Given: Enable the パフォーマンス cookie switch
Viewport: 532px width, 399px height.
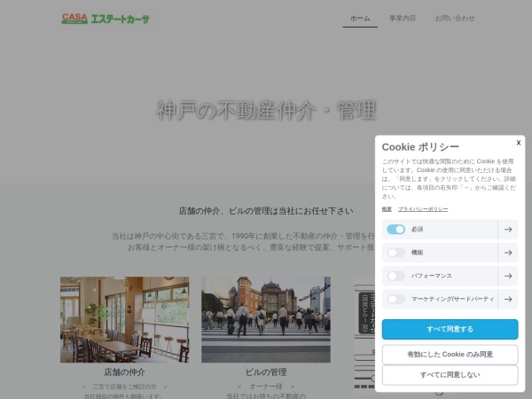Looking at the screenshot, I should [x=395, y=276].
